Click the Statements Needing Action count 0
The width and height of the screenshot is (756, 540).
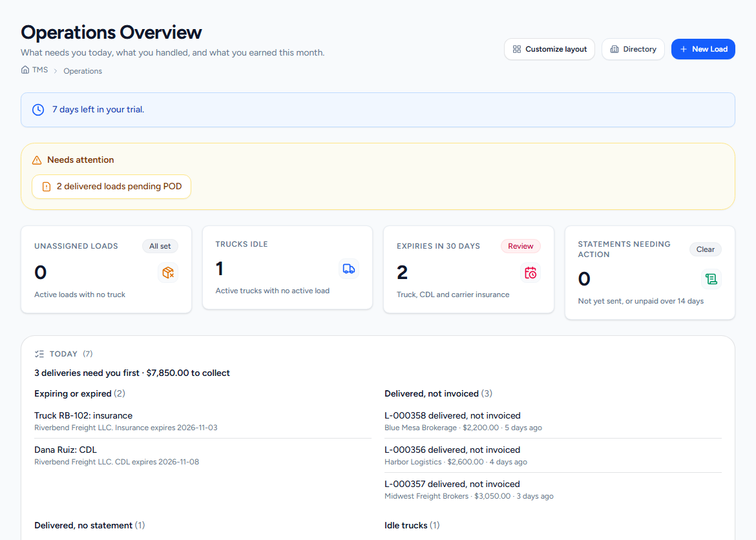click(x=584, y=279)
